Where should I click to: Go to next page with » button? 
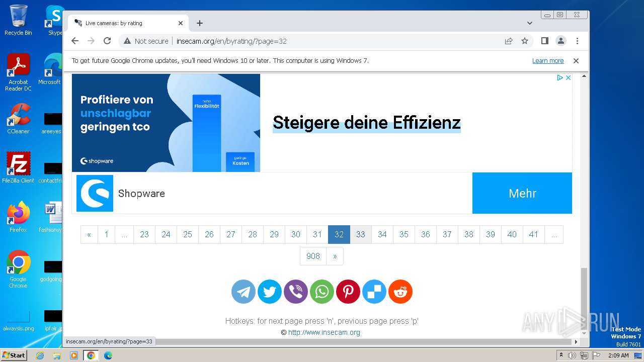pos(335,256)
